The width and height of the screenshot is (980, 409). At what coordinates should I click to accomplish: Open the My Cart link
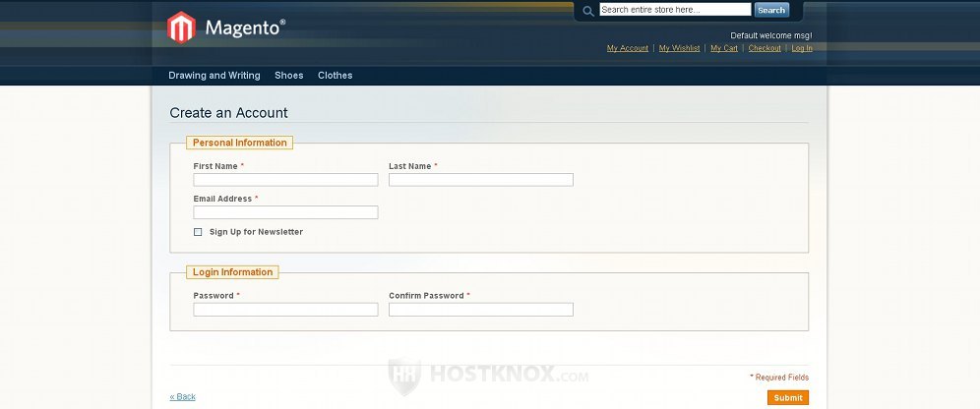724,48
